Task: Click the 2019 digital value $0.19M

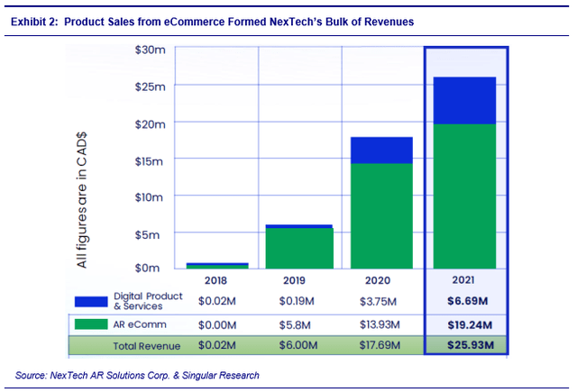Action: [x=297, y=301]
